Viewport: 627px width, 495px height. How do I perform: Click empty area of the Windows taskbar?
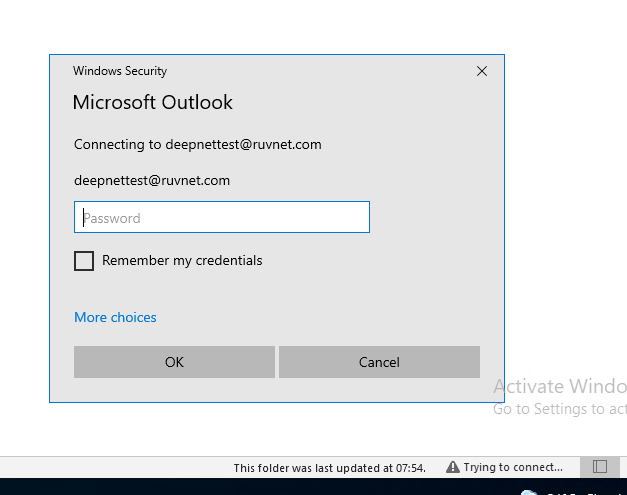(250, 488)
